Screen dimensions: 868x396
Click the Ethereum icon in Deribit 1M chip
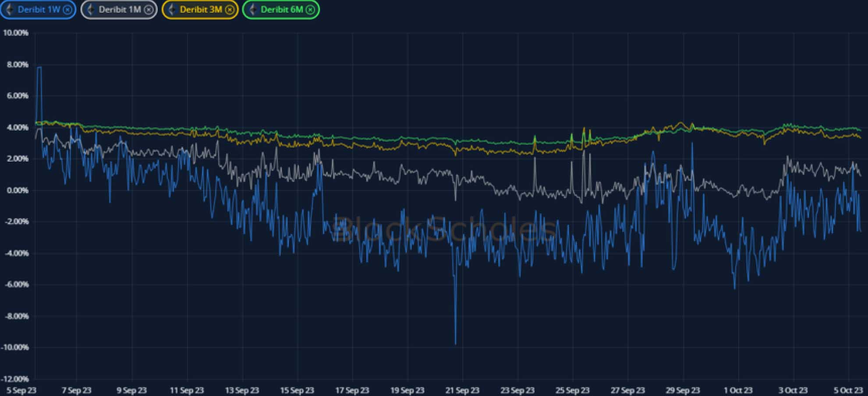tap(91, 10)
